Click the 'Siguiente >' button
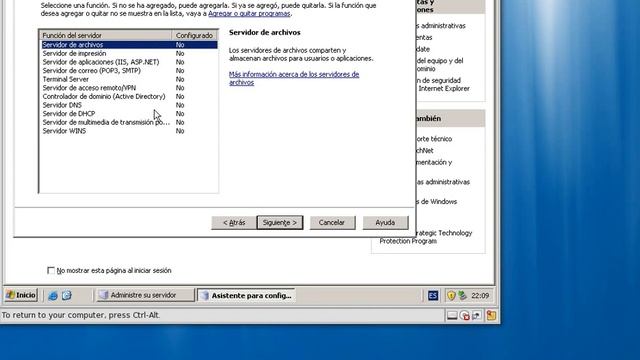Image resolution: width=640 pixels, height=360 pixels. 280,222
